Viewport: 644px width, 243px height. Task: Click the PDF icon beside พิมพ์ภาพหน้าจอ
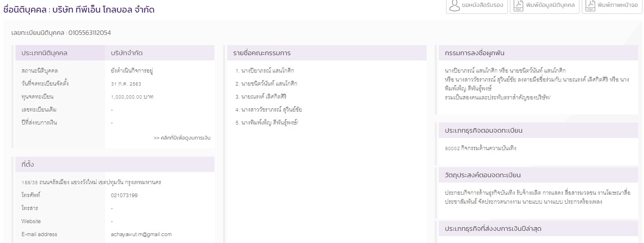pyautogui.click(x=590, y=5)
